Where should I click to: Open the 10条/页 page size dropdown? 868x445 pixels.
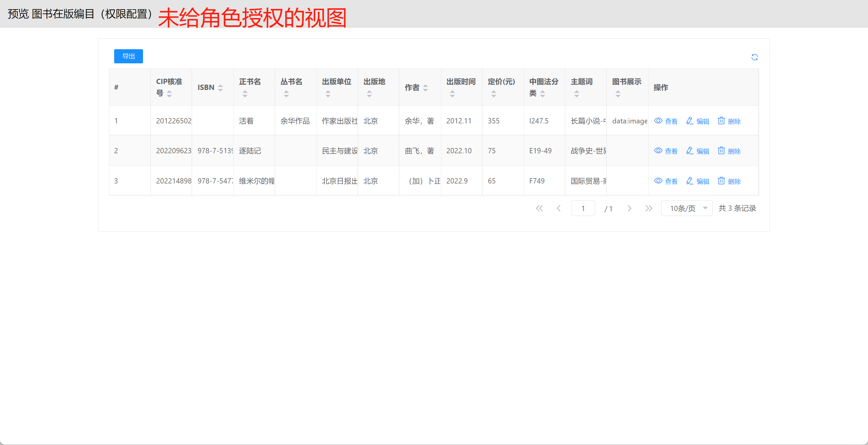point(687,208)
